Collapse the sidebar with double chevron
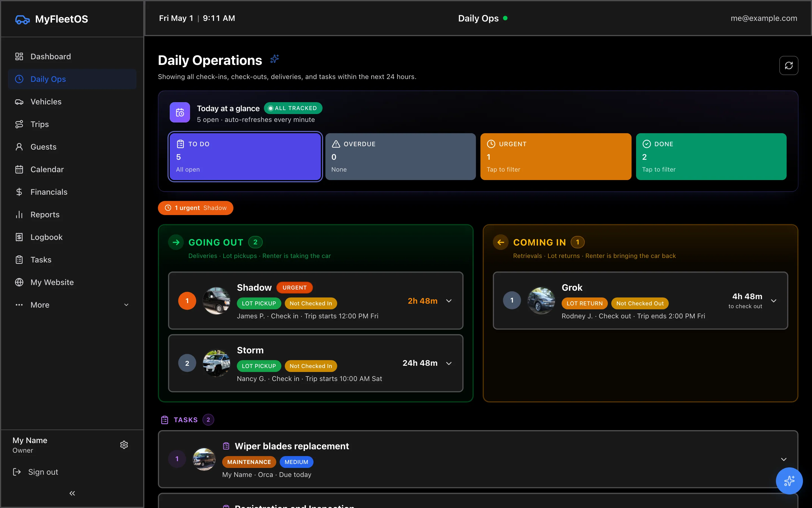Screen dimensions: 812x508 [x=72, y=493]
